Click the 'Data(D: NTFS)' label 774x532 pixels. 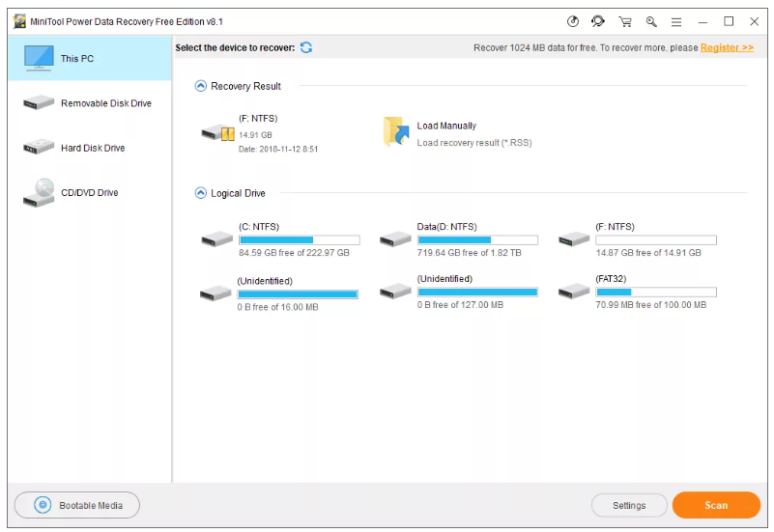tap(446, 226)
